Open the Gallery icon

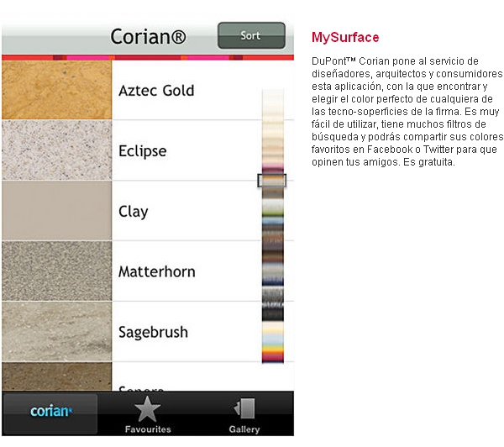[244, 409]
